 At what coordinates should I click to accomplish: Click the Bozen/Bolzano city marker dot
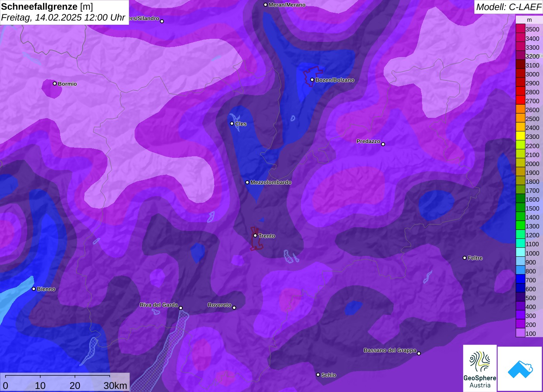point(312,80)
